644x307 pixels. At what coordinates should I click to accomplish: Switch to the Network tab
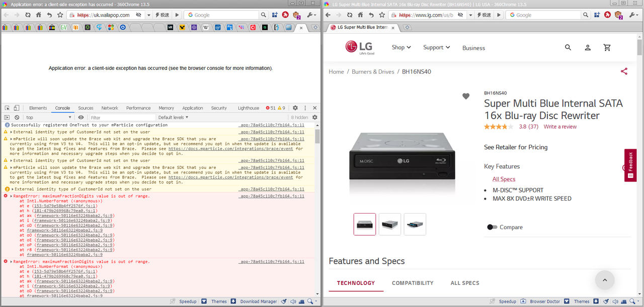coord(110,108)
